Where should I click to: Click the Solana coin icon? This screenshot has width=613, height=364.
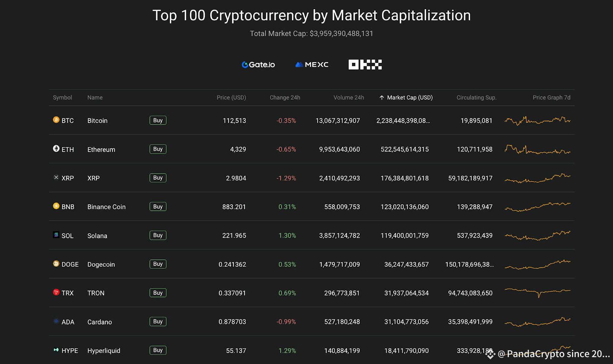(x=56, y=235)
